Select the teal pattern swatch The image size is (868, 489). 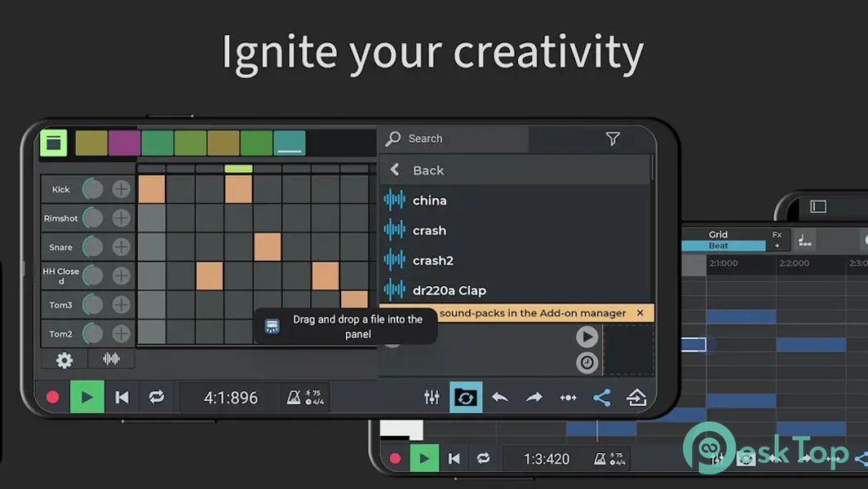coord(290,143)
